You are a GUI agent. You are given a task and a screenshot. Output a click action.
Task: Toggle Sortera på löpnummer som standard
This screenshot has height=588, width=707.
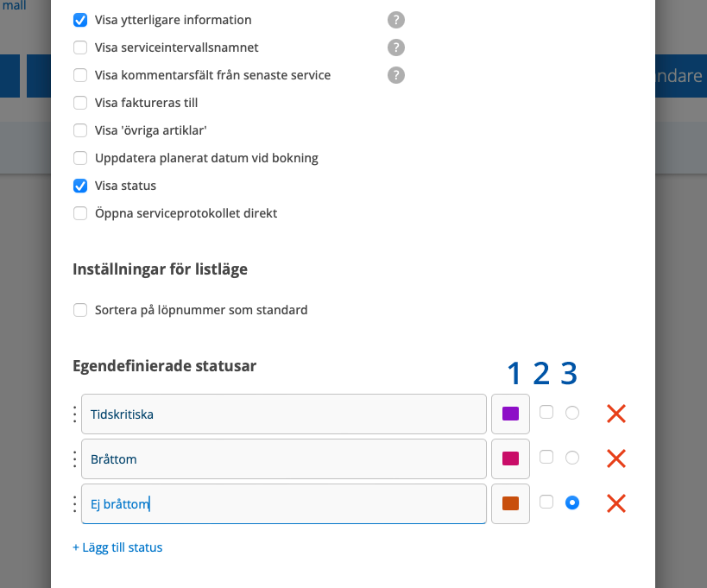(x=80, y=310)
